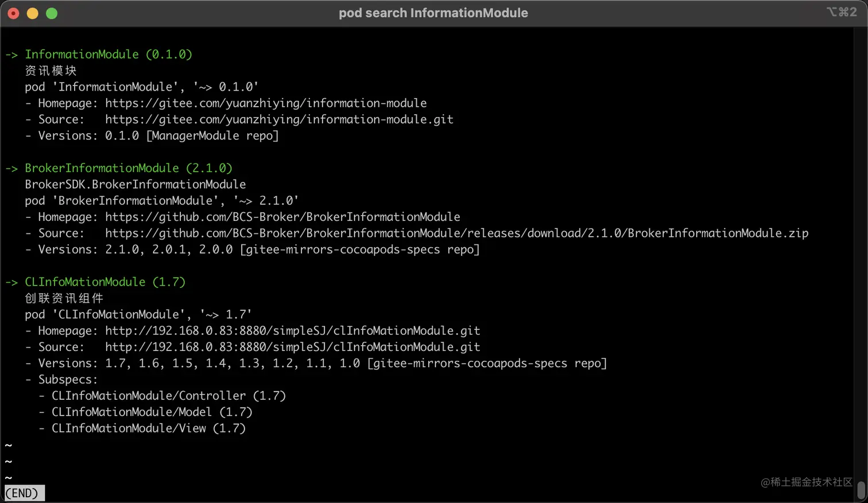Click the ⌥⌘2 shortcut indicator in title bar

(842, 12)
